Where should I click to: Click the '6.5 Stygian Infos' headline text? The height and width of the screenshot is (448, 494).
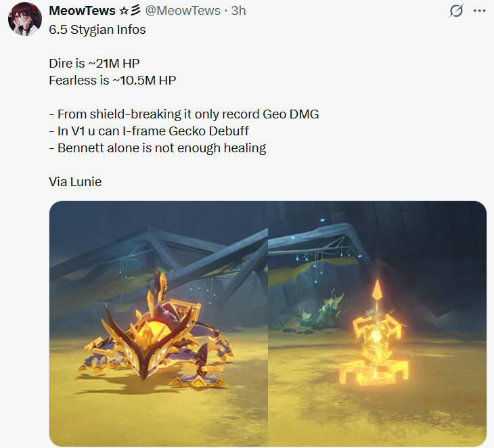point(97,30)
